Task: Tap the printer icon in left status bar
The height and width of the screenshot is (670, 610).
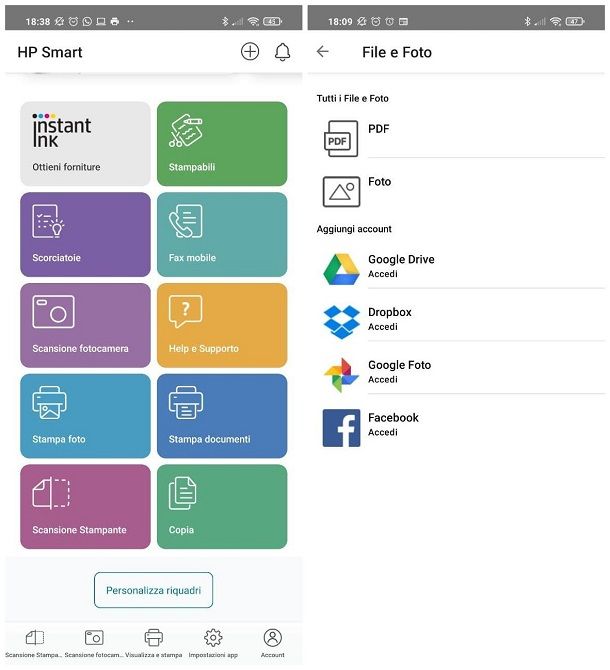Action: [114, 21]
